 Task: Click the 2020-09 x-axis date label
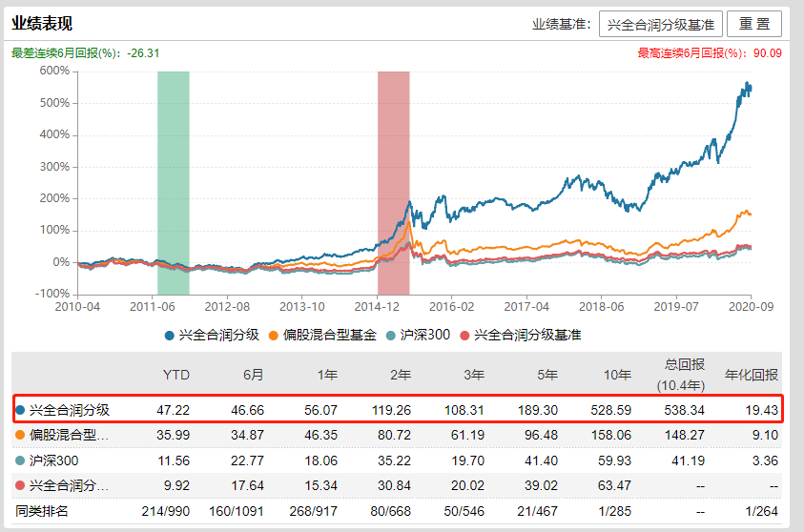pyautogui.click(x=752, y=306)
